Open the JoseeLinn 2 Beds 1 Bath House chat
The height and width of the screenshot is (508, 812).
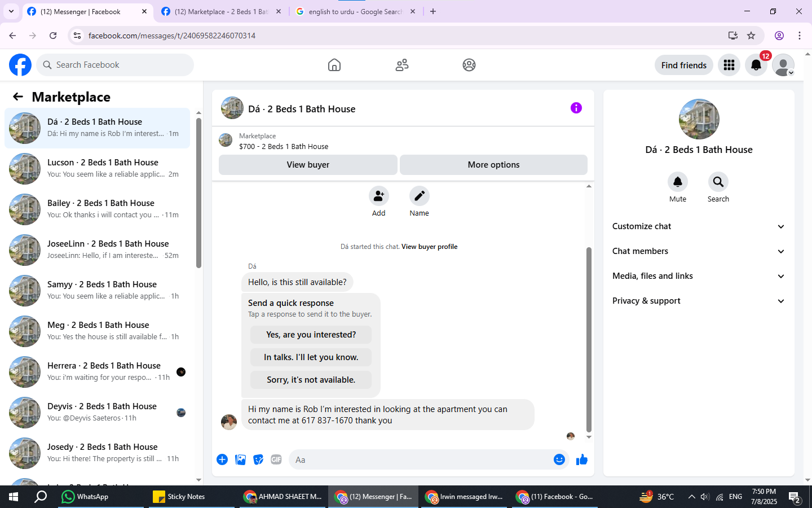click(97, 250)
